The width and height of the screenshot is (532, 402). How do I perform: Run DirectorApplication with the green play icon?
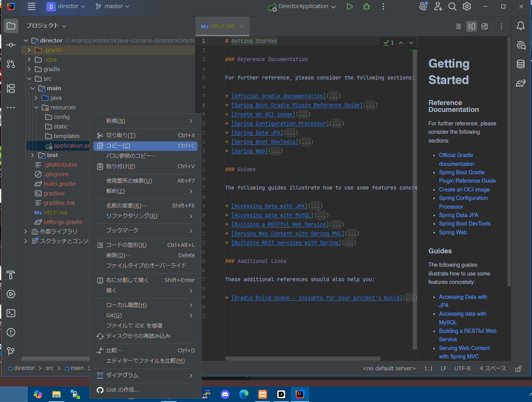click(349, 6)
